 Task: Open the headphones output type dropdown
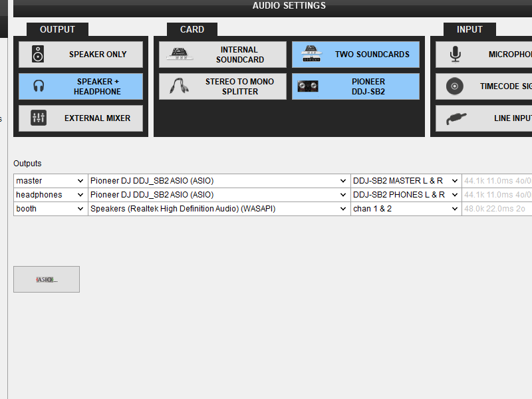pos(51,195)
